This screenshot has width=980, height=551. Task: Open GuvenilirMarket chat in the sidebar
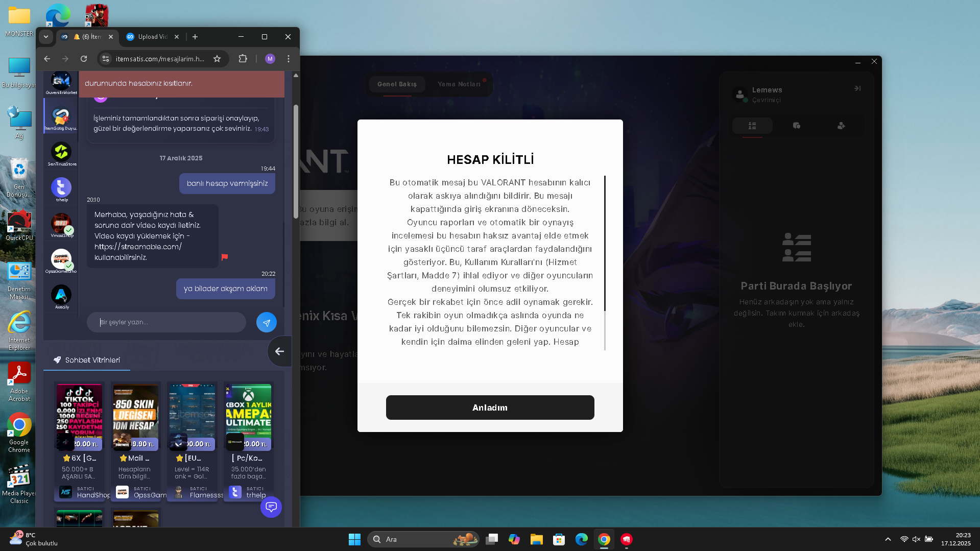tap(61, 83)
